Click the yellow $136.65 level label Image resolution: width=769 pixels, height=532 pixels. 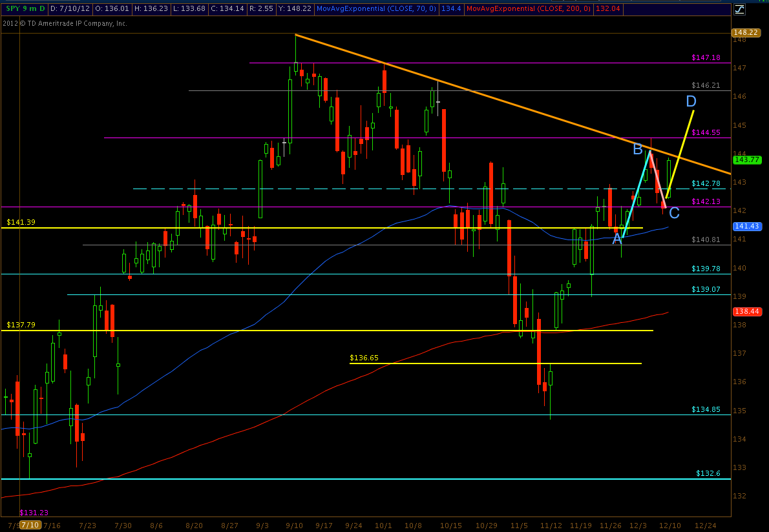pyautogui.click(x=364, y=357)
